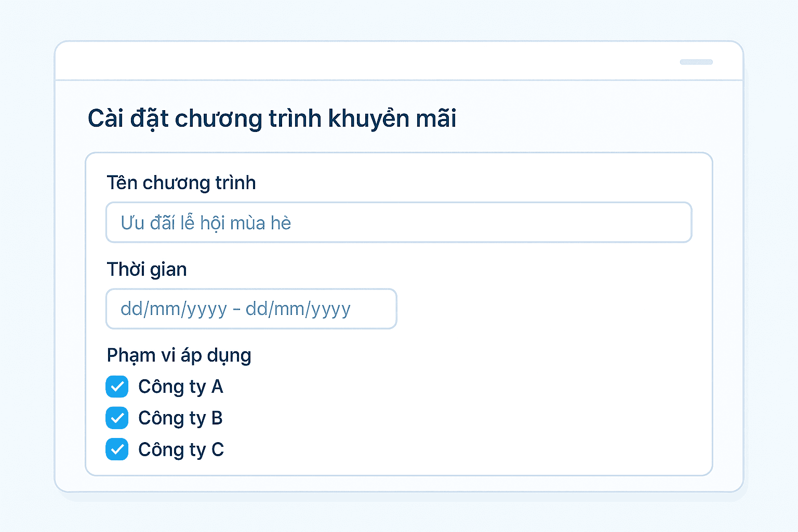
Task: Click the "Công ty B" label text
Action: tap(180, 418)
